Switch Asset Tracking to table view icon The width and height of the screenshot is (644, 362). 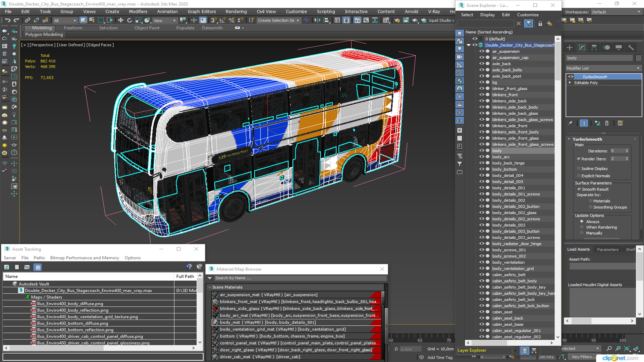[x=38, y=267]
